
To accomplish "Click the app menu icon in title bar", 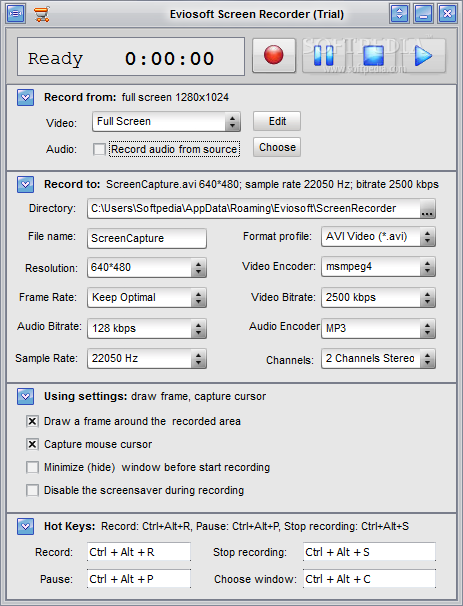I will tap(16, 14).
